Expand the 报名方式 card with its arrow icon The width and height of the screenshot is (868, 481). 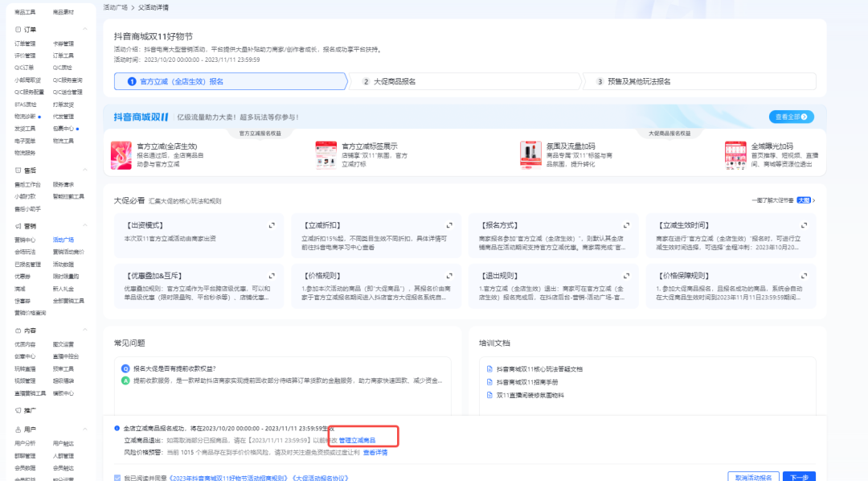pyautogui.click(x=627, y=225)
